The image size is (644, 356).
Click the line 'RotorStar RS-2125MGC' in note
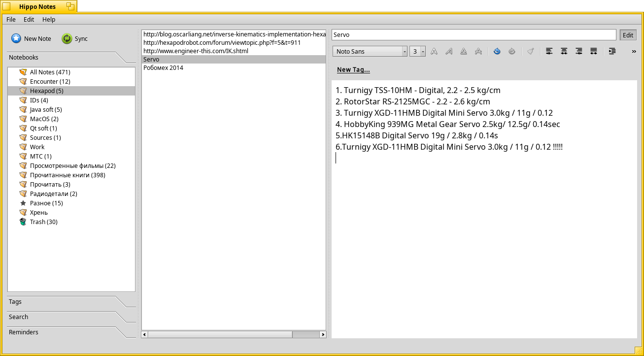413,102
